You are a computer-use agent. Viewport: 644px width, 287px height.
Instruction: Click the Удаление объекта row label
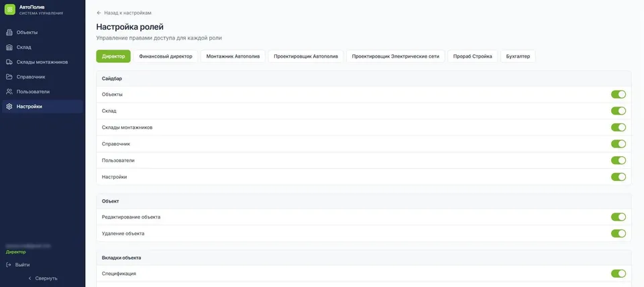coord(123,233)
